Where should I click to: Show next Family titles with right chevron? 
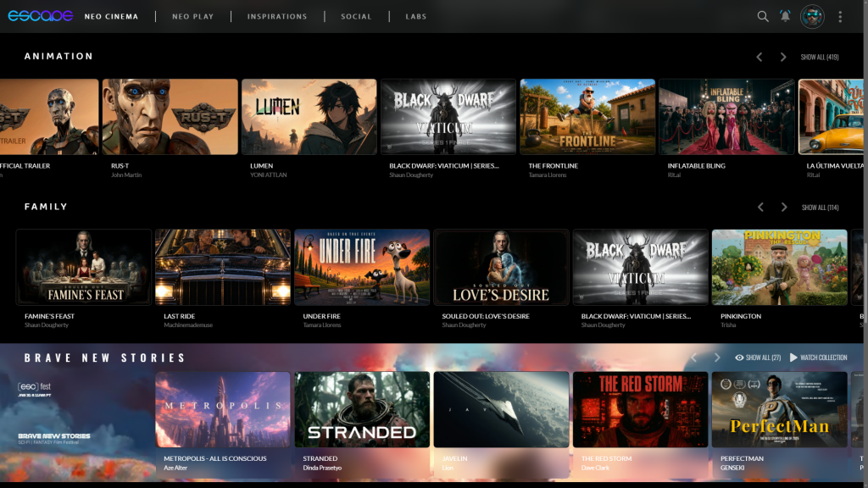tap(784, 207)
